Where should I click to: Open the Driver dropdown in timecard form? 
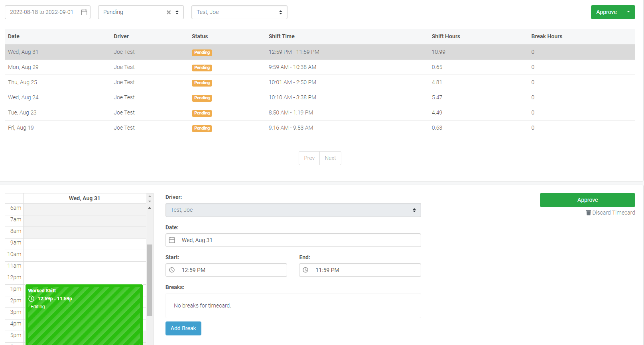[293, 210]
